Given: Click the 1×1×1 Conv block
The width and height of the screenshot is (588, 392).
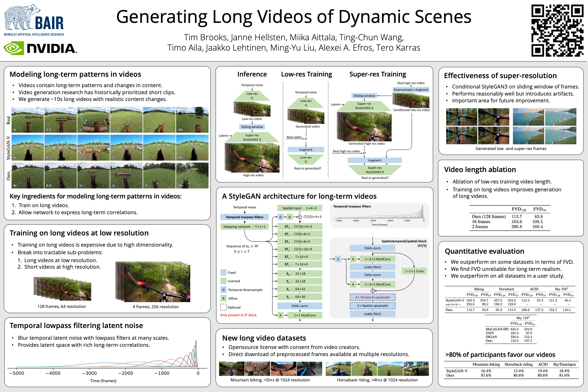Looking at the screenshot, I should pyautogui.click(x=414, y=271).
